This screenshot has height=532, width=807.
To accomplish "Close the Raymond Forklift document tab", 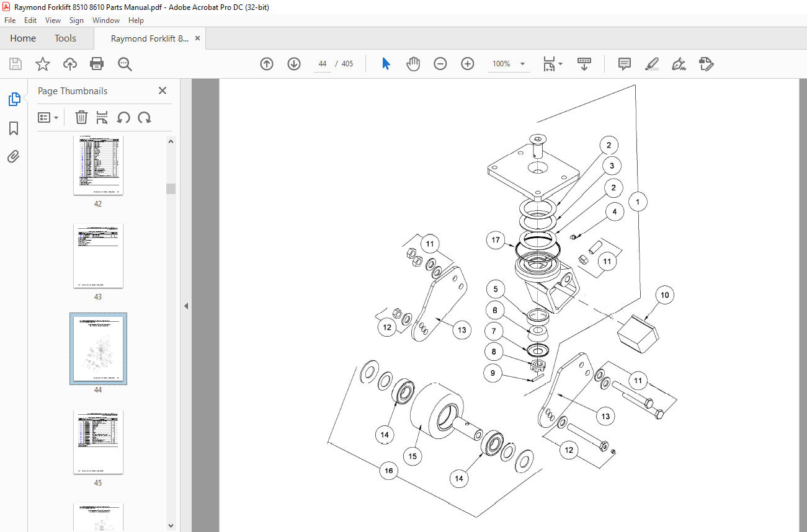I will (x=198, y=38).
